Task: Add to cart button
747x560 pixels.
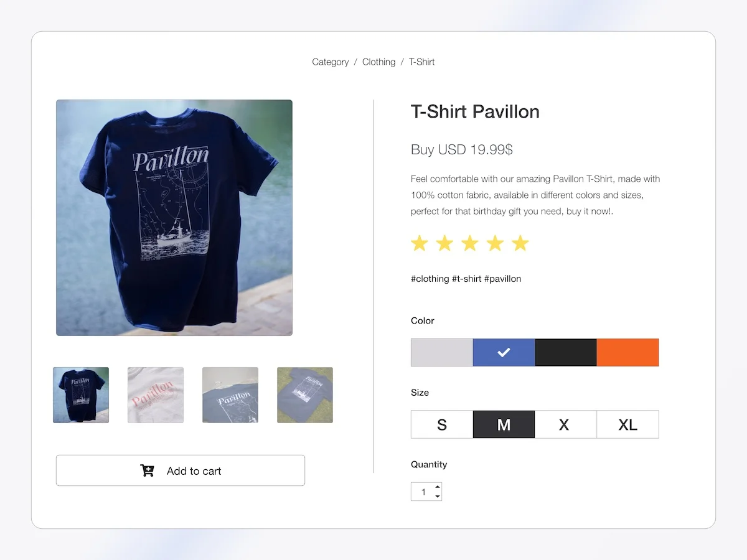Action: [181, 470]
